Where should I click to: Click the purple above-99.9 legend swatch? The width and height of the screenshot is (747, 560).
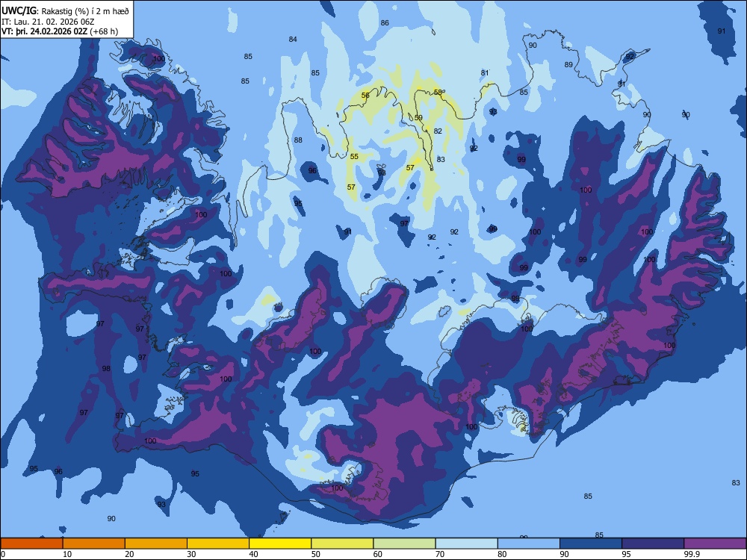[715, 544]
